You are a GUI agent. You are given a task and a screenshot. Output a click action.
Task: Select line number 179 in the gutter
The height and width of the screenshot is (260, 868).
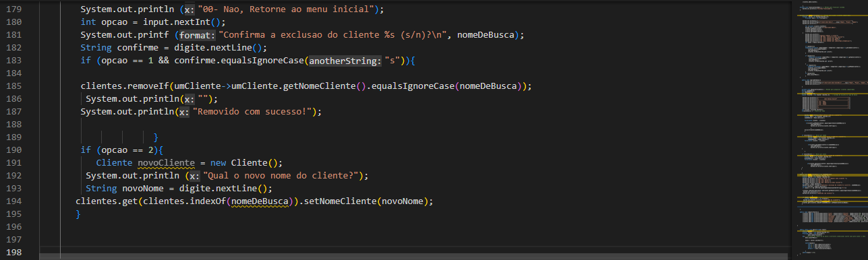click(x=13, y=9)
